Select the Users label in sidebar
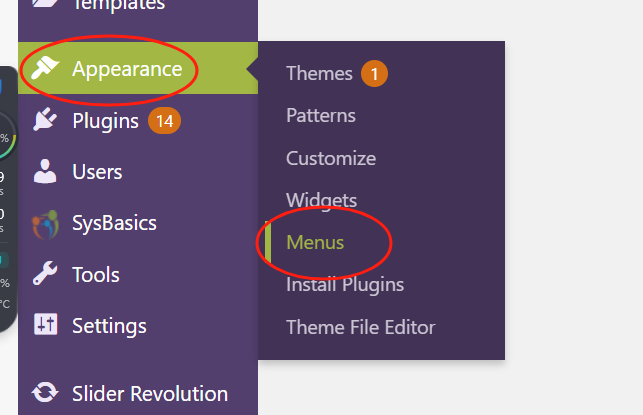 [97, 172]
